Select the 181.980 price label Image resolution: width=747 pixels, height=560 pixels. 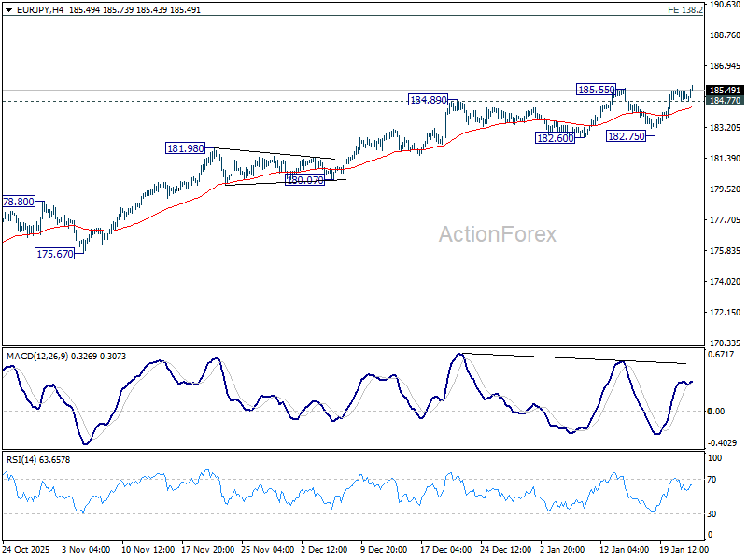(x=185, y=148)
